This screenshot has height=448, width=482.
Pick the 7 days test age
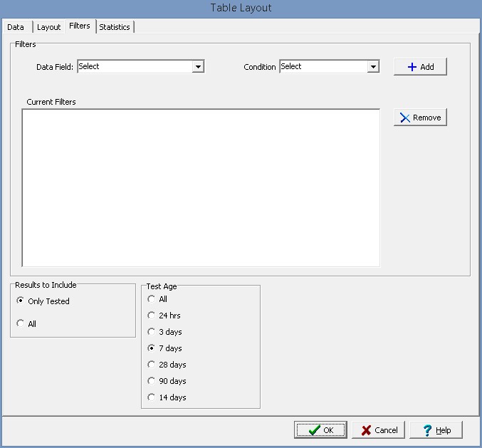[x=151, y=348]
